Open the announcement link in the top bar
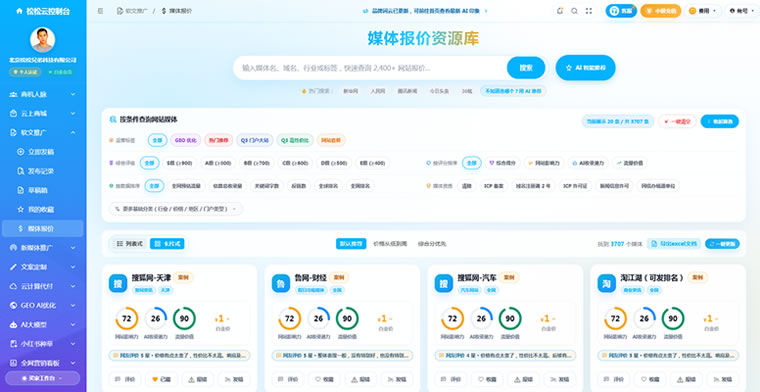Viewport: 760px width, 392px height. 425,11
